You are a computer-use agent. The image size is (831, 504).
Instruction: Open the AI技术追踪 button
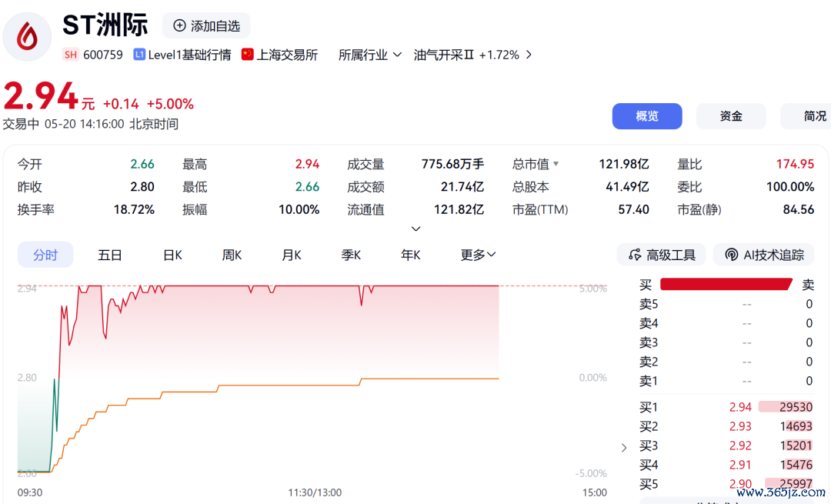pyautogui.click(x=763, y=255)
